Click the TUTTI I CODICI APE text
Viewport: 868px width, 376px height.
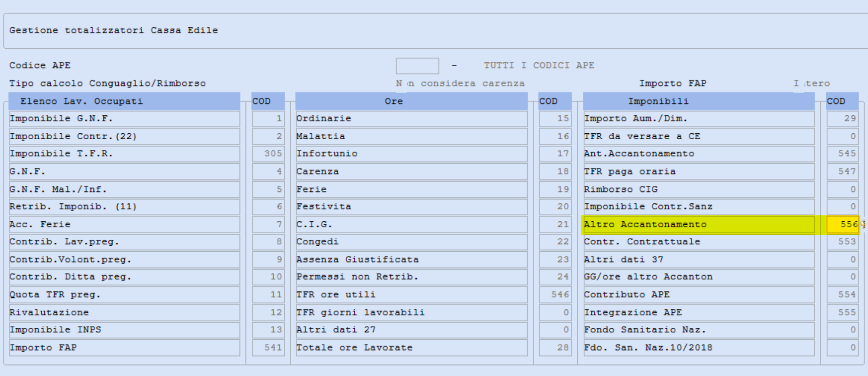[x=539, y=66]
